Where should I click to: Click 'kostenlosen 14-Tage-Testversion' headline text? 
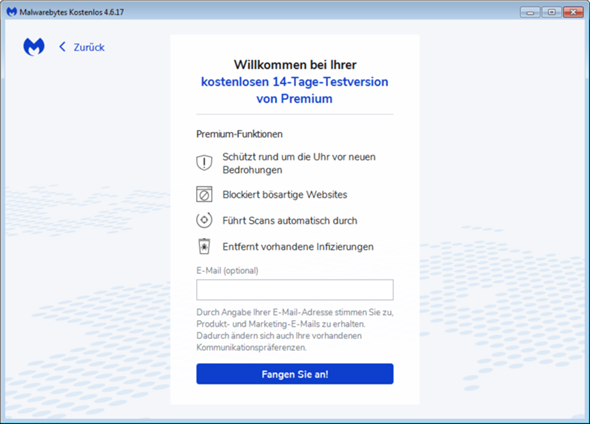[295, 82]
